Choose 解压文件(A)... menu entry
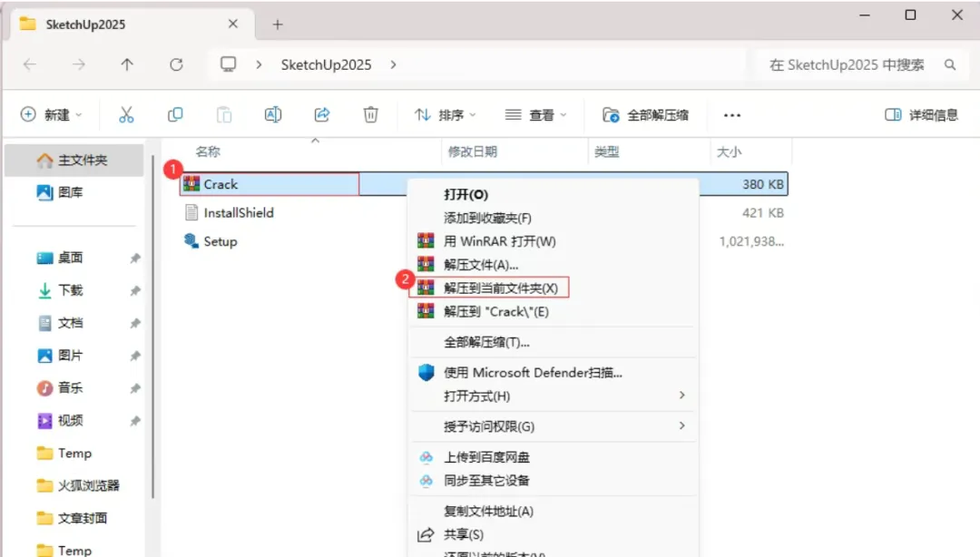Viewport: 980px width, 557px height. [x=554, y=264]
